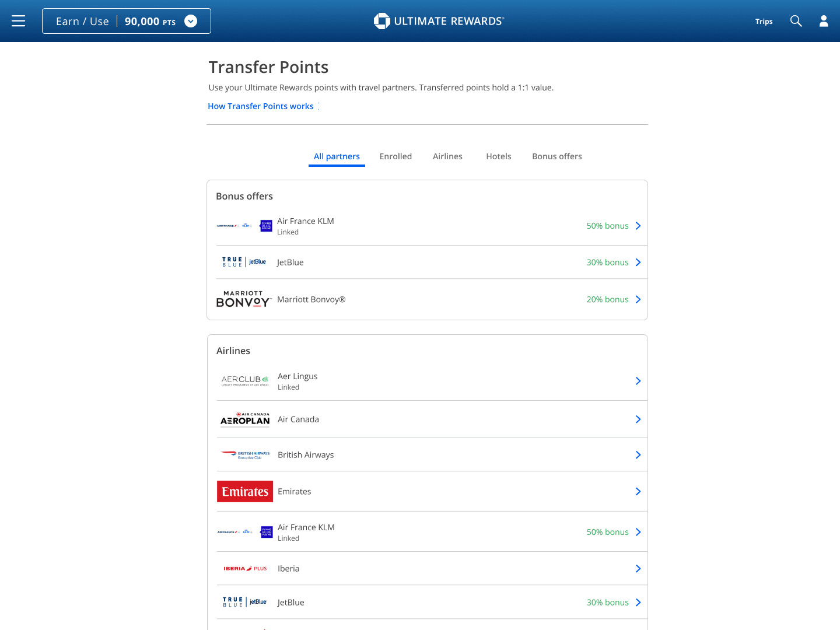Viewport: 840px width, 630px height.
Task: Switch to the Airlines tab
Action: (x=447, y=156)
